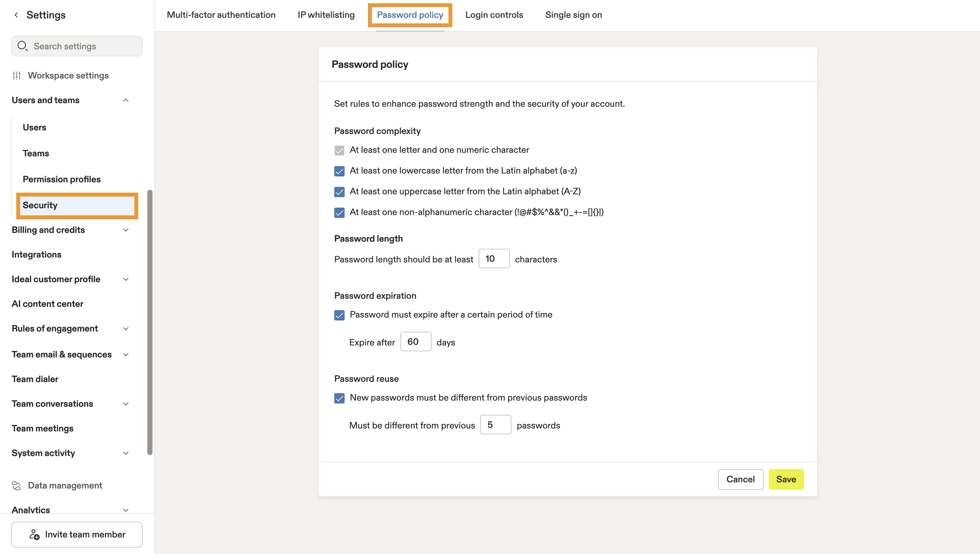Toggle the letter and numeric character checkbox

[339, 150]
